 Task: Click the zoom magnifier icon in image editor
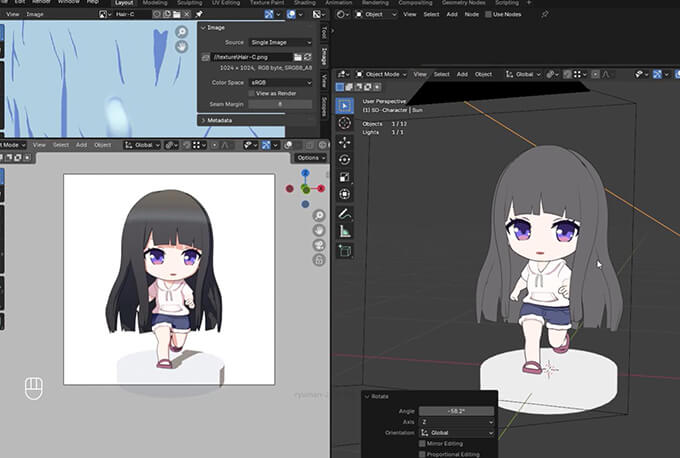pos(183,32)
